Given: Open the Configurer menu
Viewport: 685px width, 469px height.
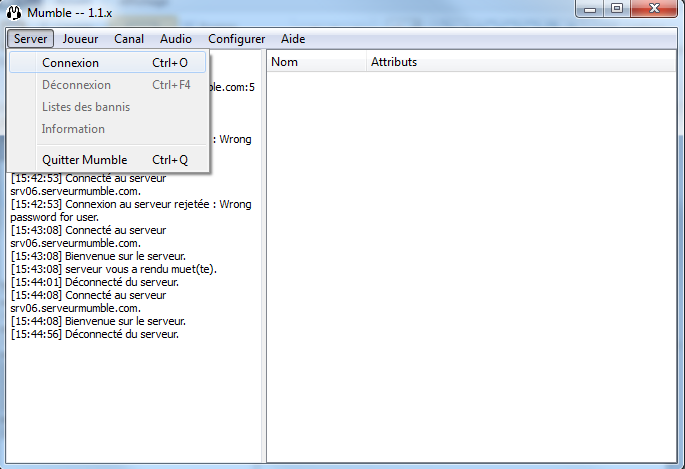Looking at the screenshot, I should click(236, 39).
